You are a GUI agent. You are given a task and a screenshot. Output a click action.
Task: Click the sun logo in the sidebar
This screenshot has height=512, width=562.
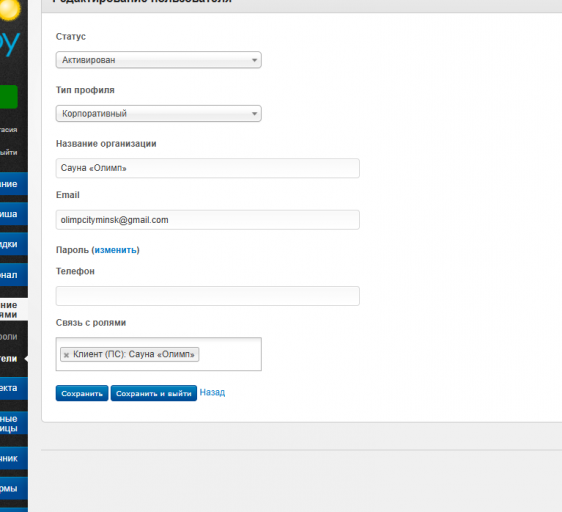(x=10, y=9)
